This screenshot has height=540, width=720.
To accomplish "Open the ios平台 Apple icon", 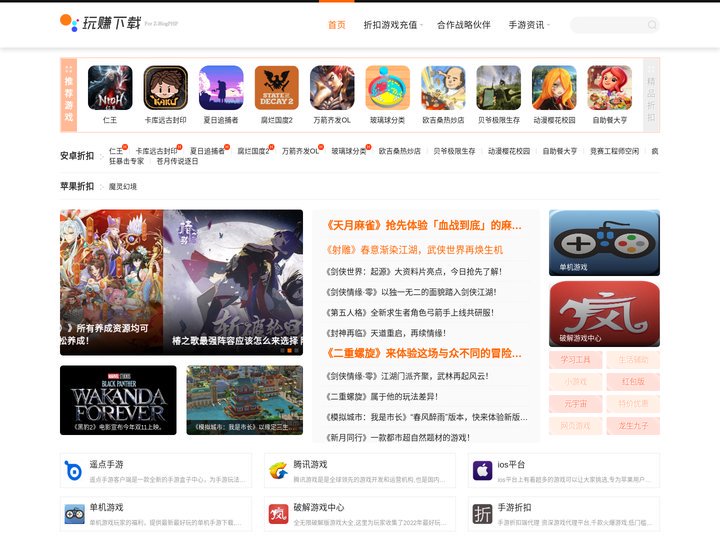I will click(x=482, y=471).
